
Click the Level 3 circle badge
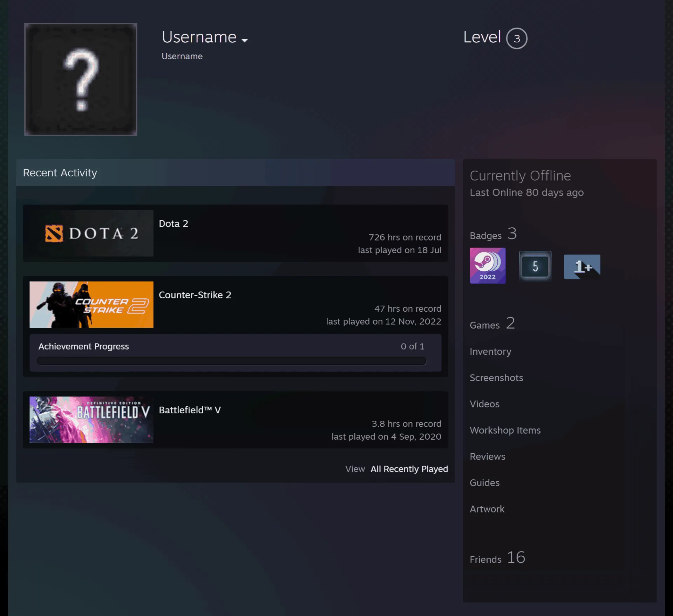pos(517,38)
